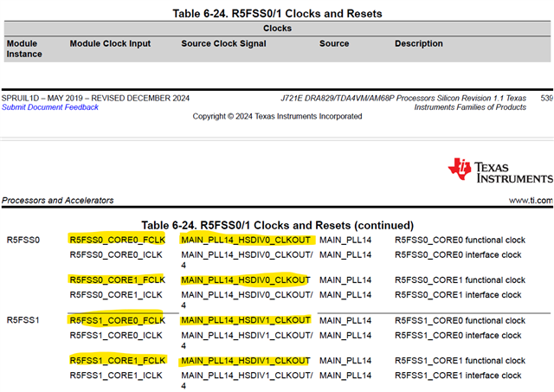
Task: Click the Processors and Accelerators page header
Action: click(58, 201)
